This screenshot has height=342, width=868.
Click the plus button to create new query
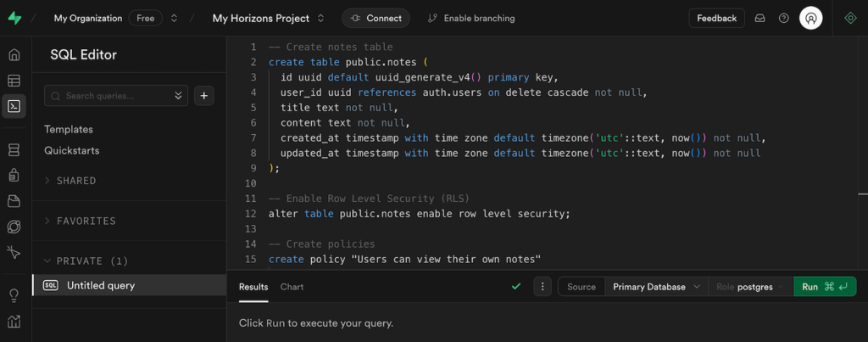[203, 96]
